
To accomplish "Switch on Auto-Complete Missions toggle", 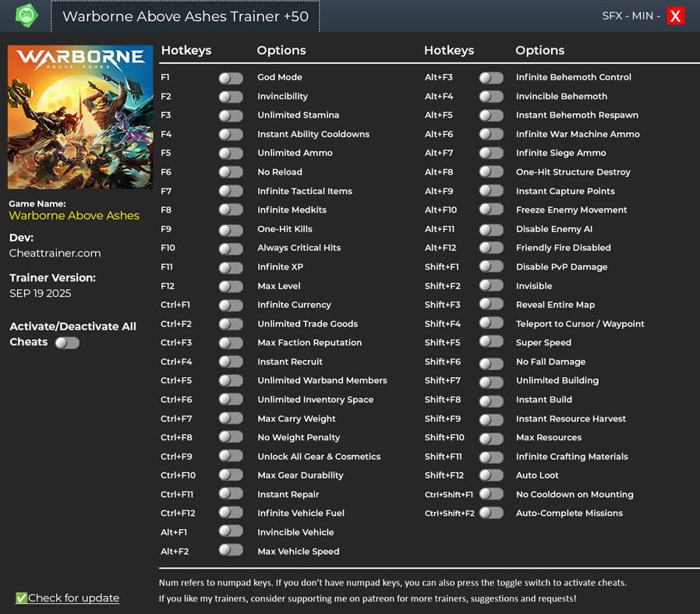I will point(491,513).
